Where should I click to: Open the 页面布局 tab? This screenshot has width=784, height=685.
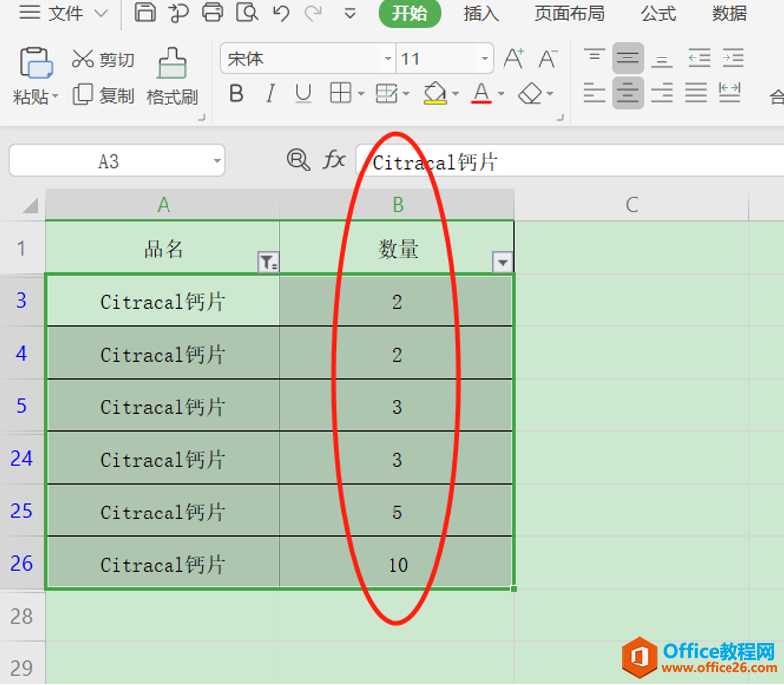tap(570, 13)
